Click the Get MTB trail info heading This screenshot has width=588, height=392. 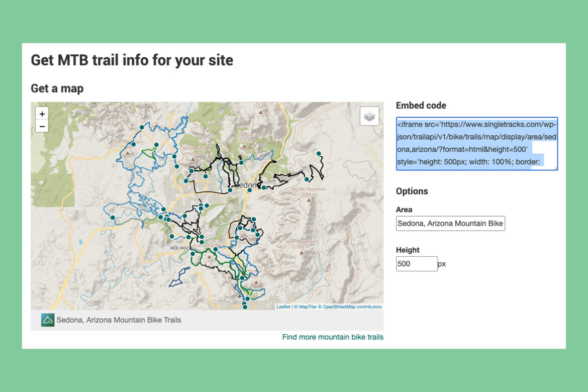pos(132,60)
